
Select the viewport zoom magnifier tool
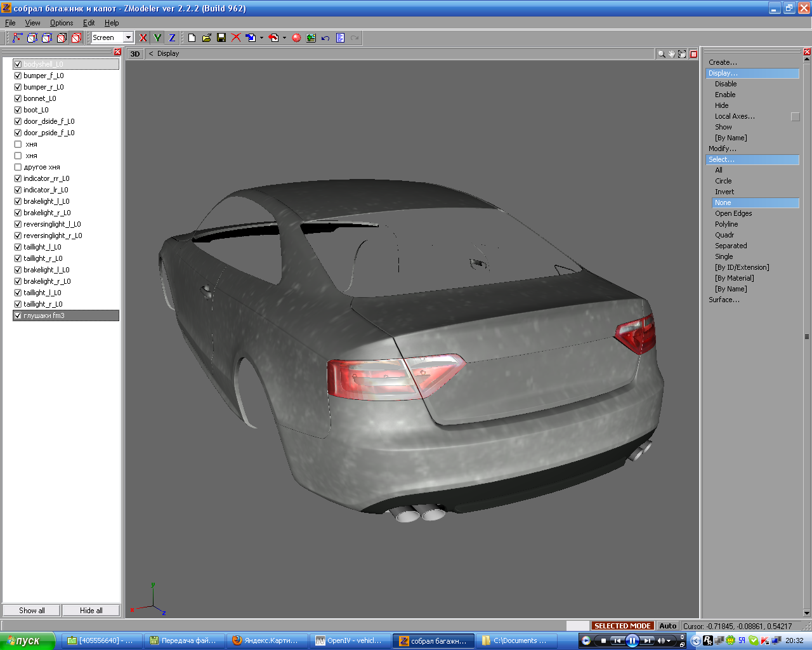(x=661, y=54)
